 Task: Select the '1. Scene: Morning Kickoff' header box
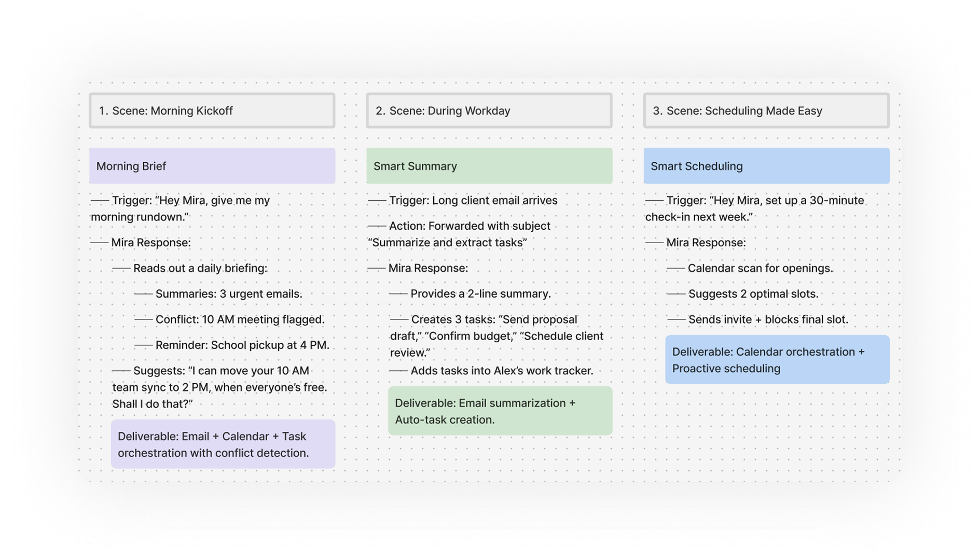[x=212, y=110]
